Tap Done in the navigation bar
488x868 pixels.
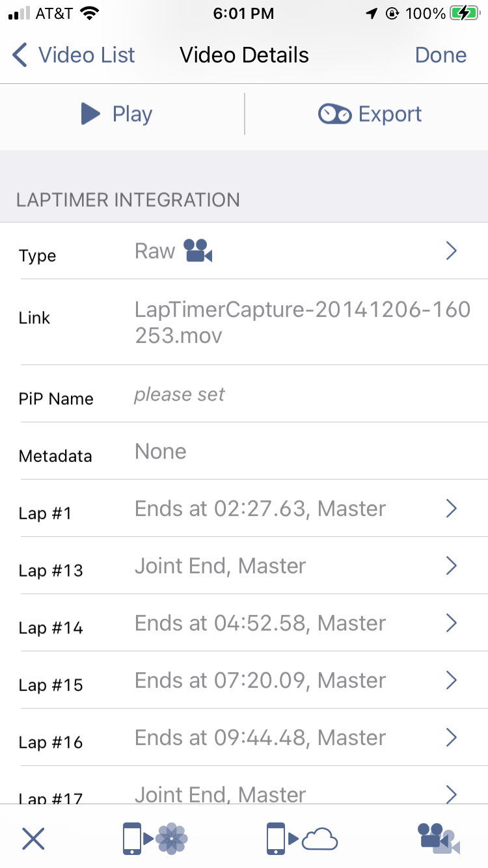click(441, 55)
